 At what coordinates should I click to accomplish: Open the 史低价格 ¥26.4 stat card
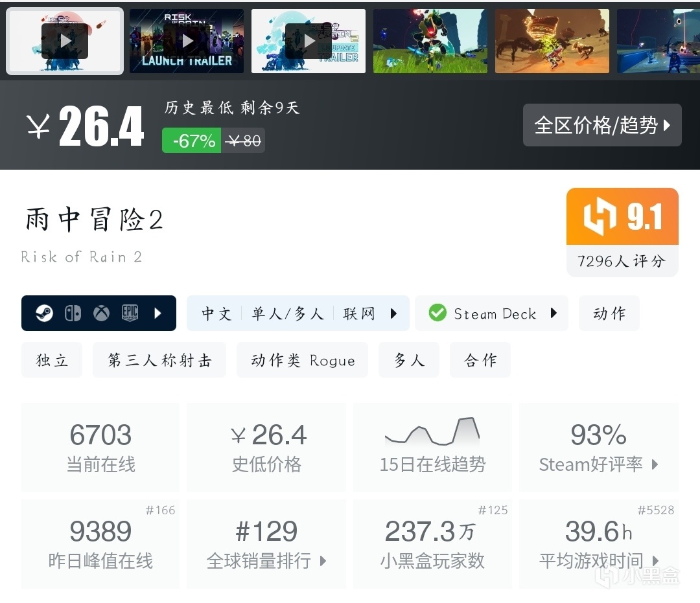coord(266,448)
